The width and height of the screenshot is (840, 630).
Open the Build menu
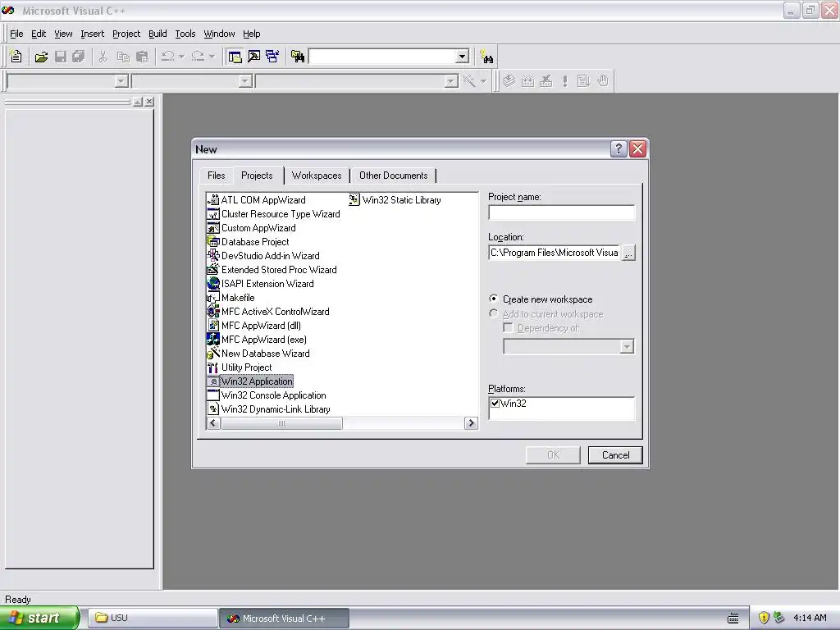click(157, 34)
